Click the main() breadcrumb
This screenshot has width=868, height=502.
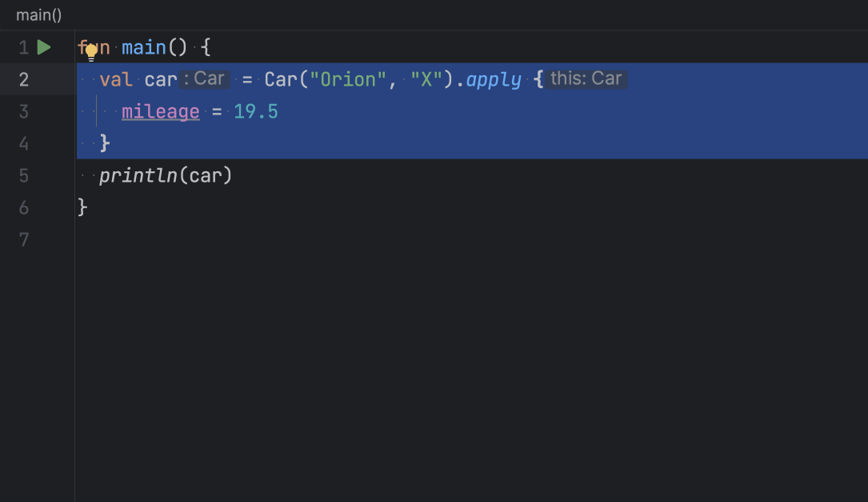(x=38, y=15)
